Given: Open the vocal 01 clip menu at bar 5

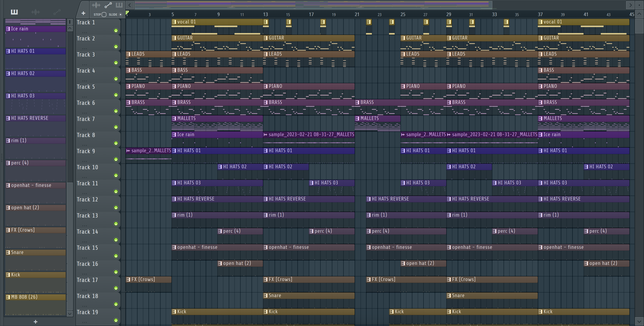Looking at the screenshot, I should 174,22.
